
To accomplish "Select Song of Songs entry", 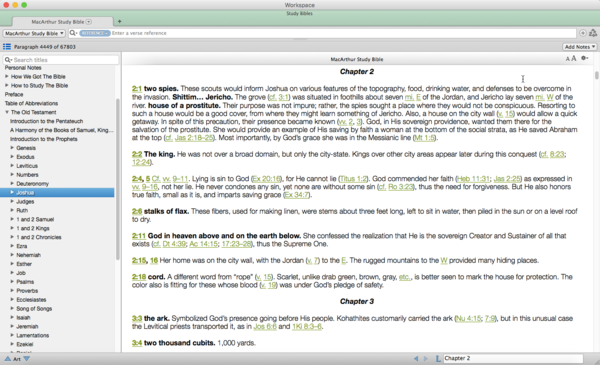I will (34, 308).
